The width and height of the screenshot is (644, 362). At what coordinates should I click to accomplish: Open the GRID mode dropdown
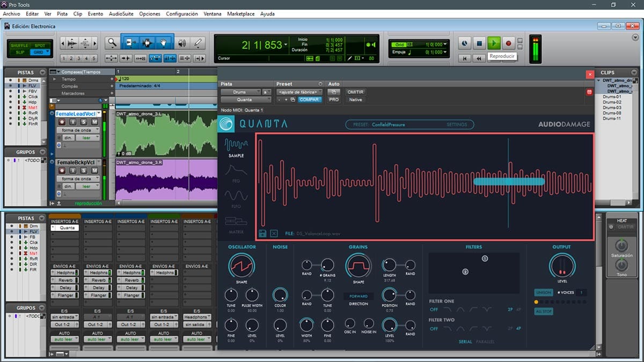[40, 52]
